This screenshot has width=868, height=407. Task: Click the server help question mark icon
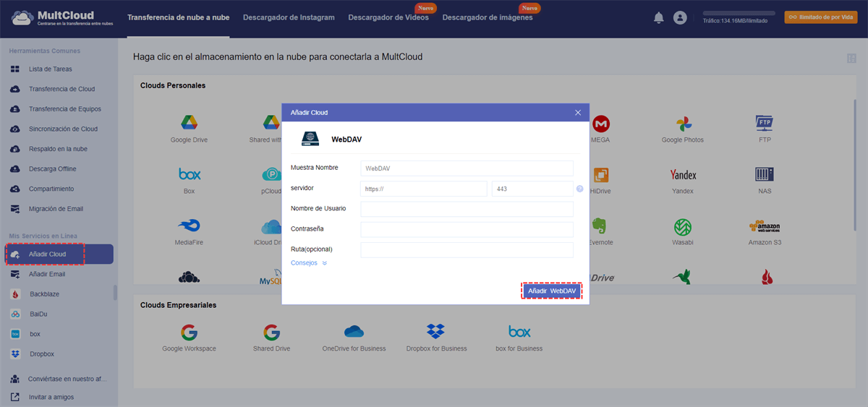pyautogui.click(x=580, y=189)
